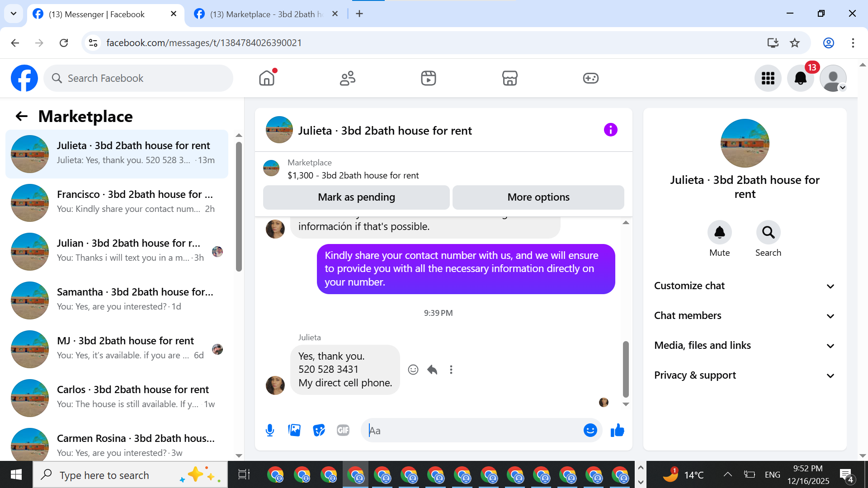Focus the Aa message input field

[x=472, y=431]
